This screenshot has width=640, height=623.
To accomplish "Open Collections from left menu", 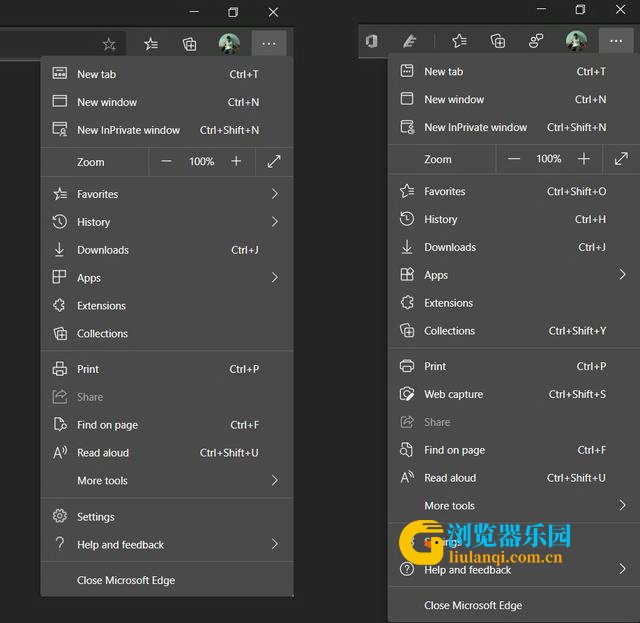I will click(x=167, y=334).
